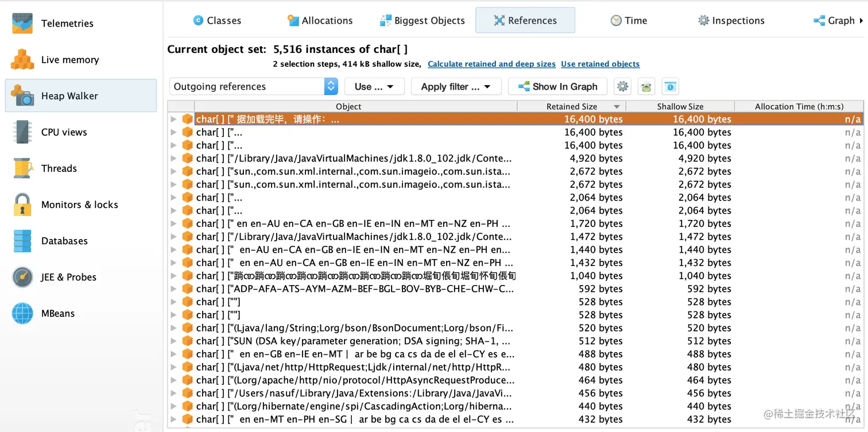Click cube icon of the 1,040 bytes row
Image resolution: width=868 pixels, height=432 pixels.
(x=187, y=276)
